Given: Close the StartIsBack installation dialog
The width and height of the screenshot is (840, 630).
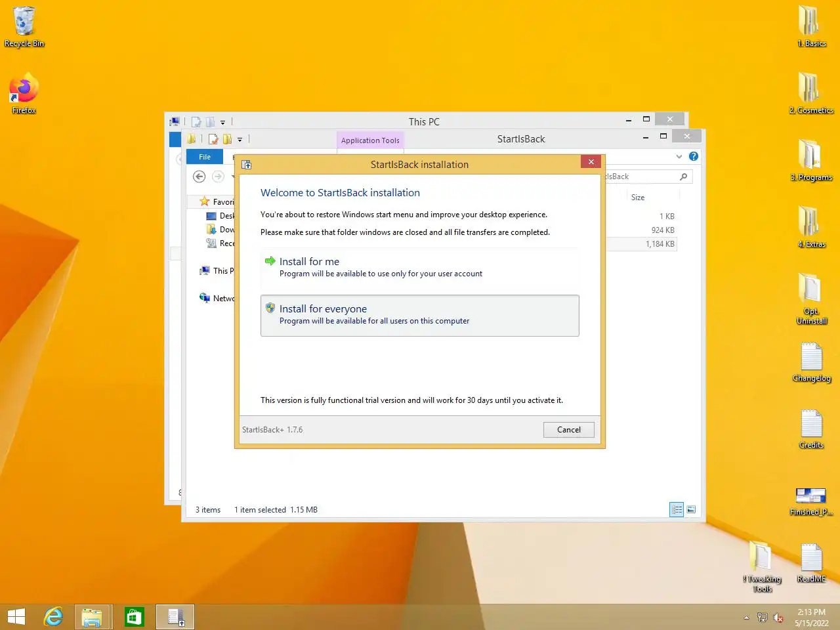Looking at the screenshot, I should pos(591,162).
